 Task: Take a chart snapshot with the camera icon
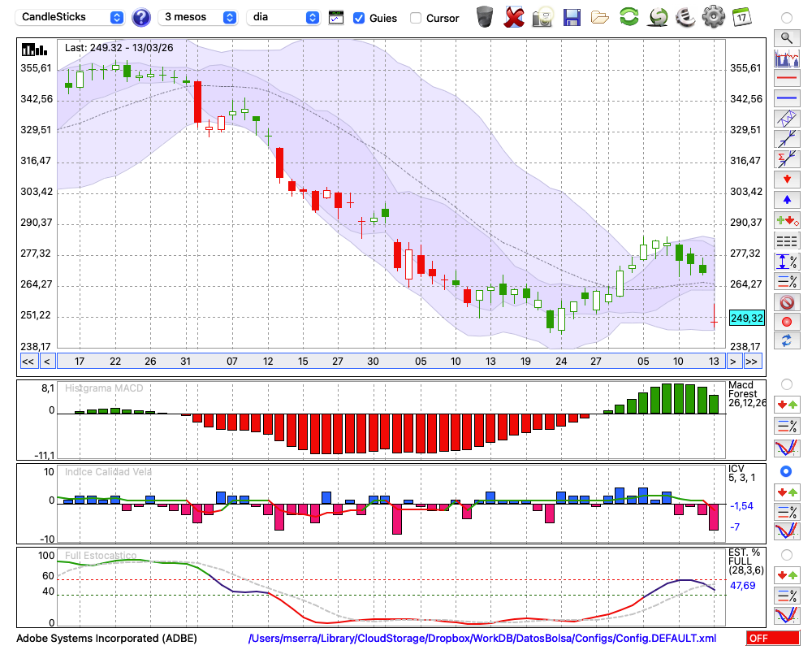pos(542,17)
